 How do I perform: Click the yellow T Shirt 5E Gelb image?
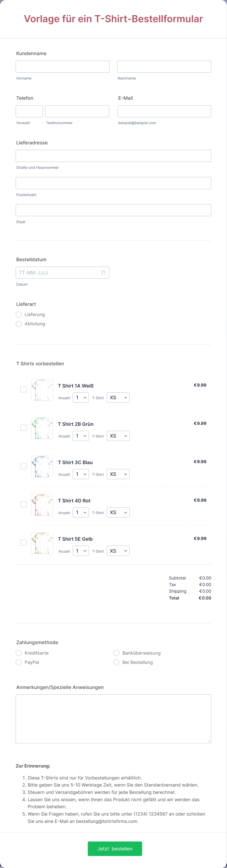coord(42,543)
